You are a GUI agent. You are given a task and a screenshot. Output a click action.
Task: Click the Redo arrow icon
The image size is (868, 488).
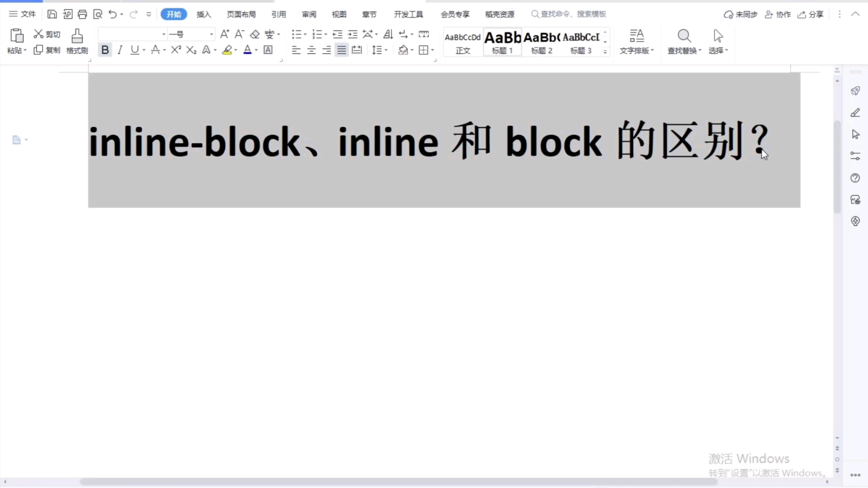coord(134,14)
